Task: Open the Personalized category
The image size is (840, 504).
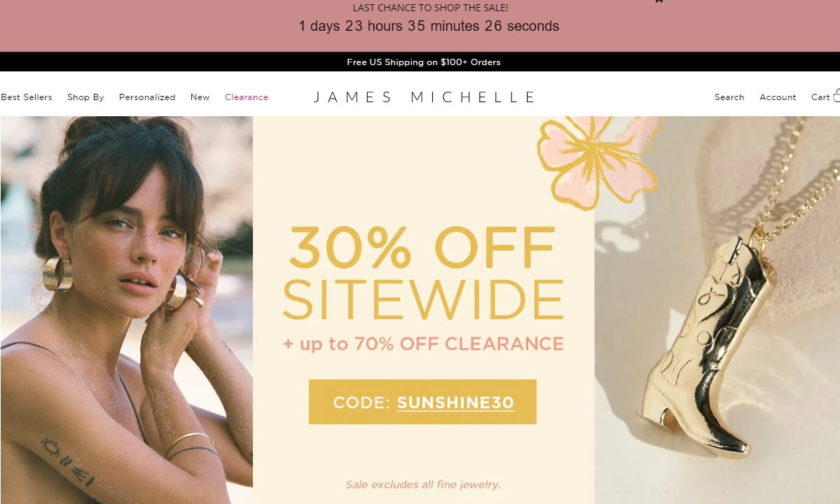Action: [147, 97]
